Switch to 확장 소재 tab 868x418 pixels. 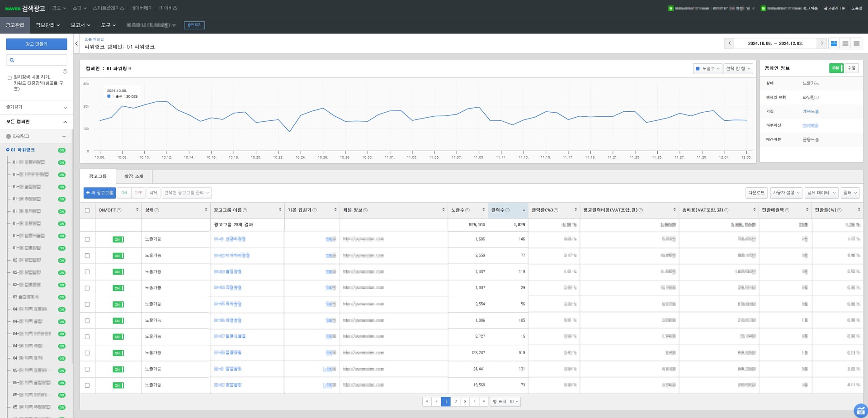point(134,176)
